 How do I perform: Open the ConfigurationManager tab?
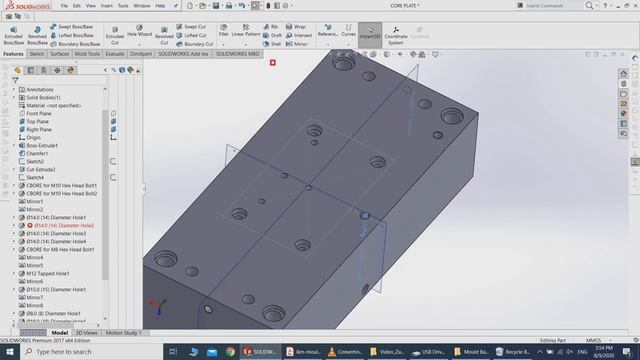(44, 70)
